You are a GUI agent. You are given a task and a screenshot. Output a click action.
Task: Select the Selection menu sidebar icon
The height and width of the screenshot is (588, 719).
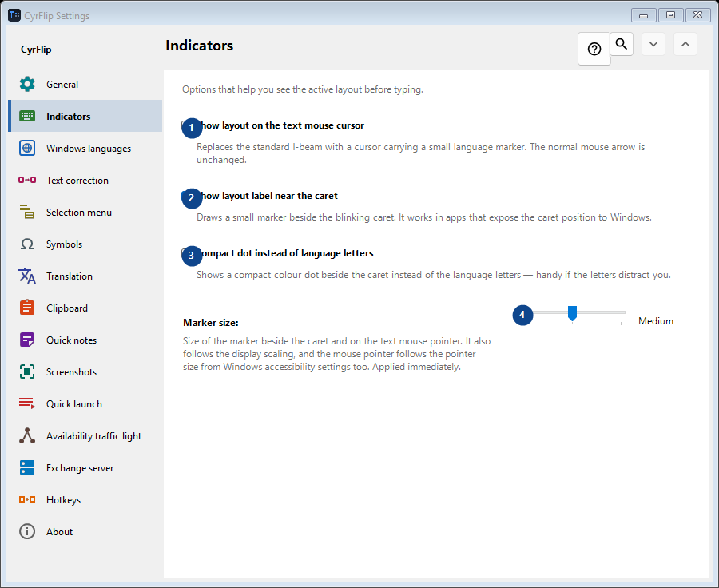27,212
